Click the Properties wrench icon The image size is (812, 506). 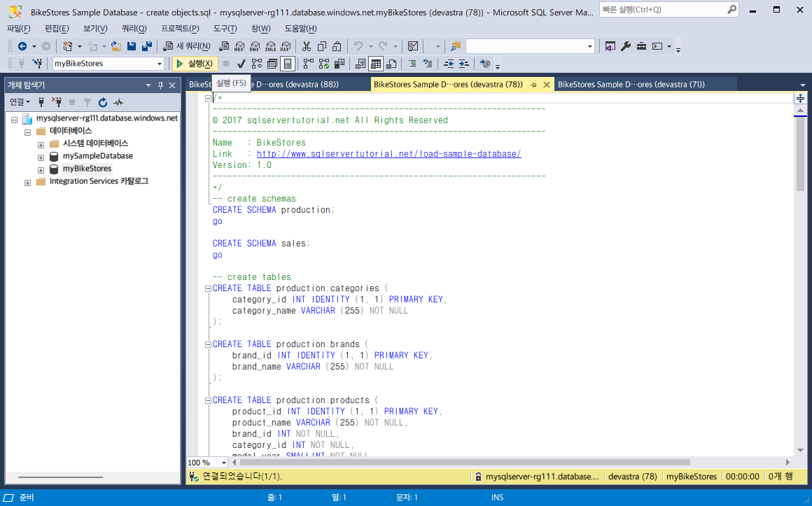point(626,47)
